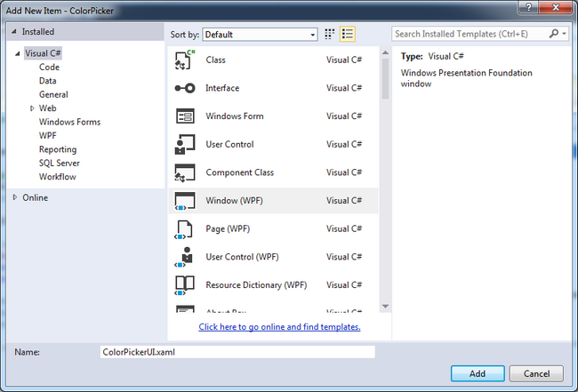Click the User Control (WPF) template name
Viewport: 578px width, 392px height.
[x=242, y=257]
